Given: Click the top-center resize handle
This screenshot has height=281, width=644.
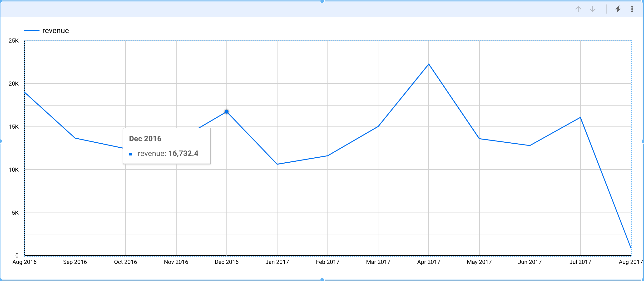Looking at the screenshot, I should click(322, 1).
